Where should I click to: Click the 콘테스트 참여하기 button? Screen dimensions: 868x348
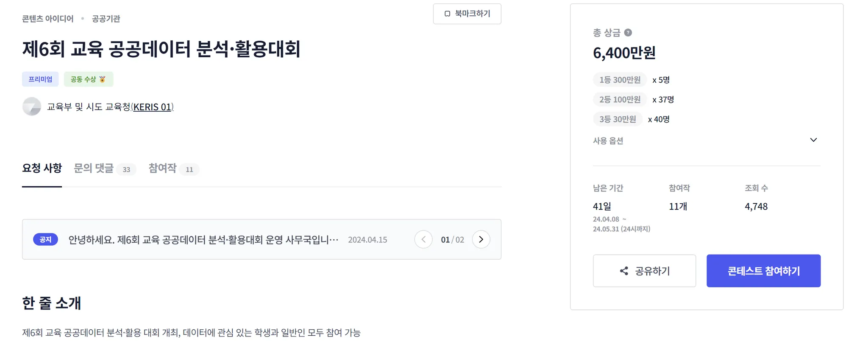763,271
